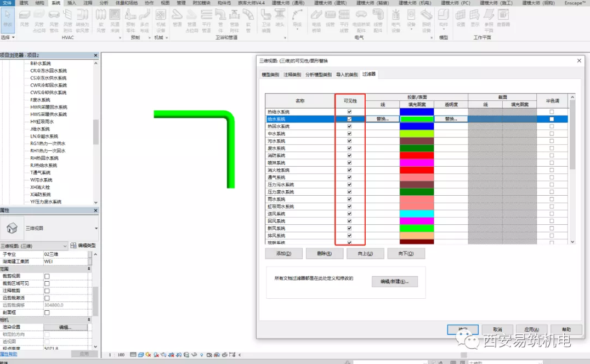Screen dimensions: 590x364
Task: Switch to the 模型类别 tab
Action: coord(270,75)
